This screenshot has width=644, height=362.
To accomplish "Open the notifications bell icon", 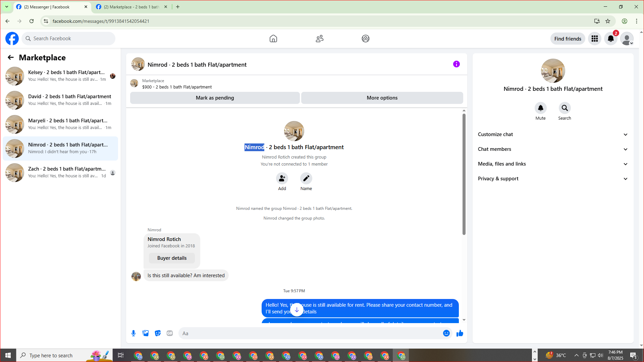I will [611, 39].
